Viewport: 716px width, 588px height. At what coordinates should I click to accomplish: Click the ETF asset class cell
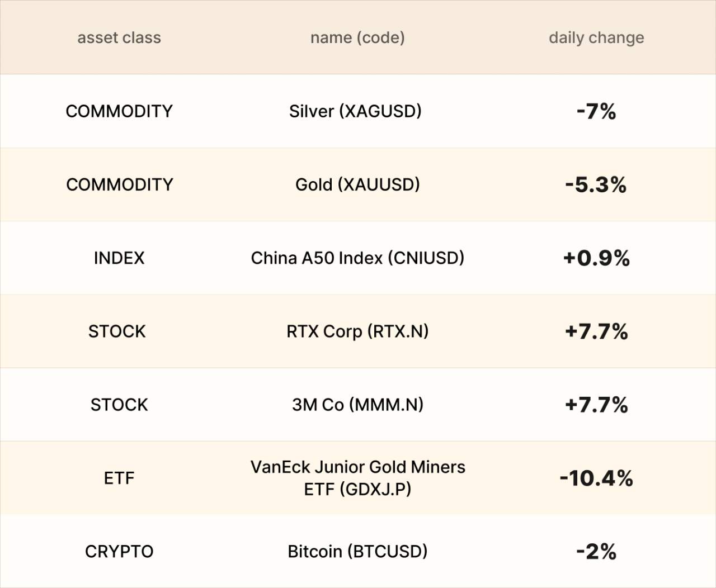[x=119, y=478]
